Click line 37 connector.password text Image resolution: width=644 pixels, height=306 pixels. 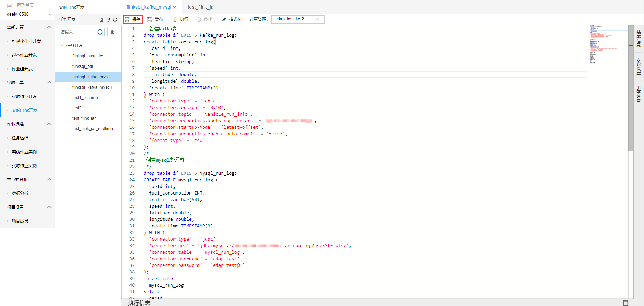[x=197, y=265]
